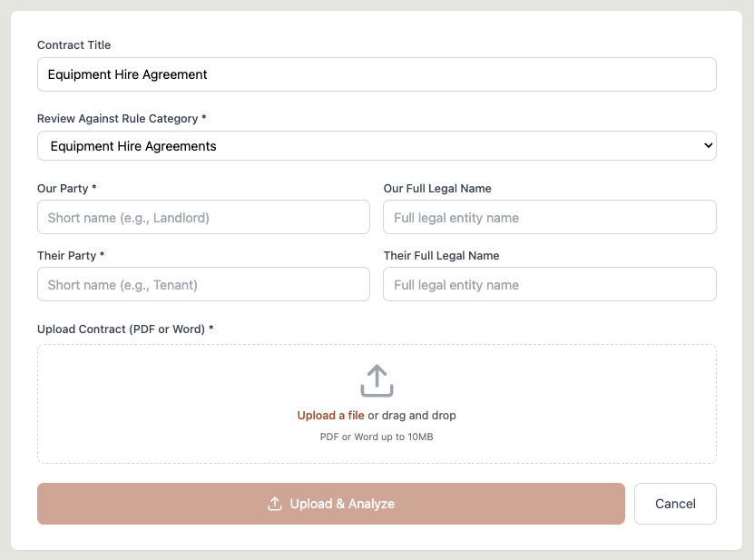This screenshot has height=560, width=754.
Task: Select the Equipment Hire Agreement title text
Action: click(x=127, y=74)
